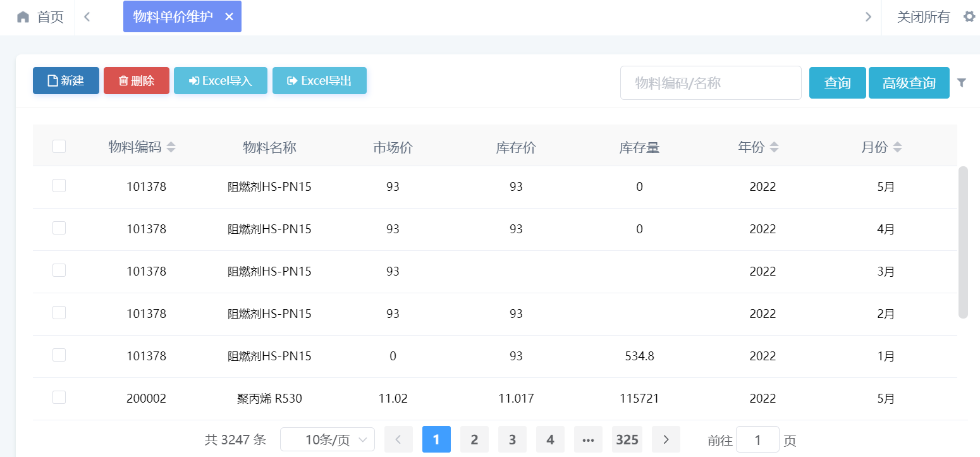The width and height of the screenshot is (980, 457).
Task: Toggle the select-all checkbox in the table header
Action: click(59, 146)
